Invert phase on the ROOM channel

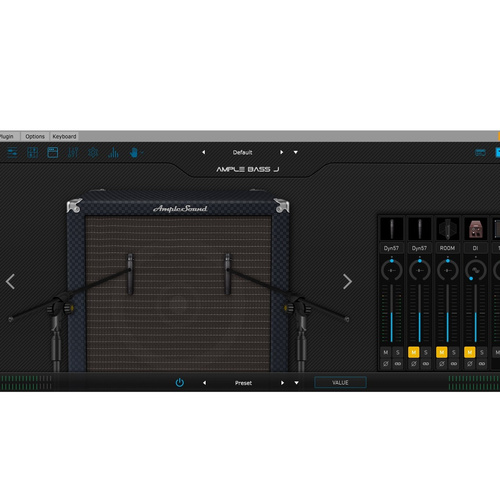(442, 364)
